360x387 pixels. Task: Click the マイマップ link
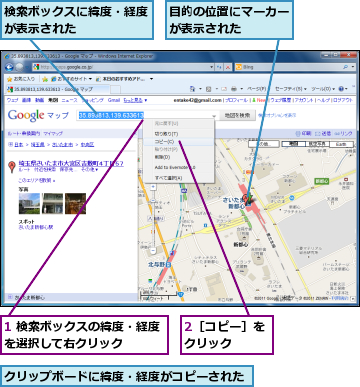(x=53, y=134)
